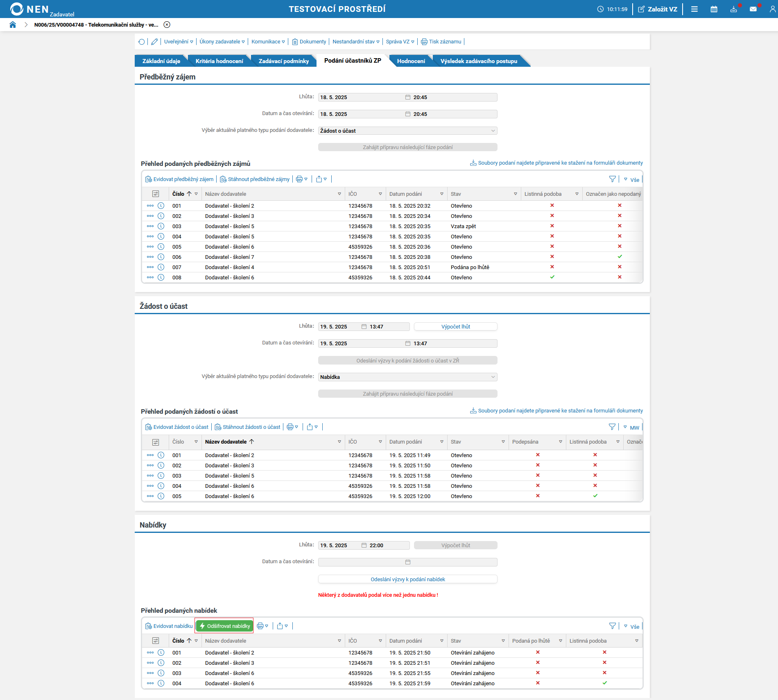Sort preliminary interests by Datum podání column
Image resolution: width=778 pixels, height=700 pixels.
405,194
